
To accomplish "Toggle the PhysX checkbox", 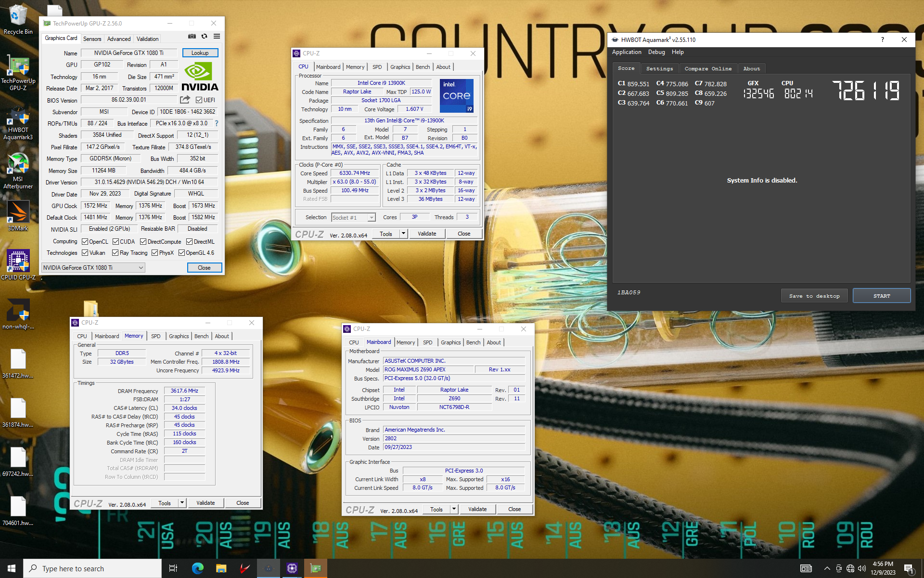I will tap(154, 253).
